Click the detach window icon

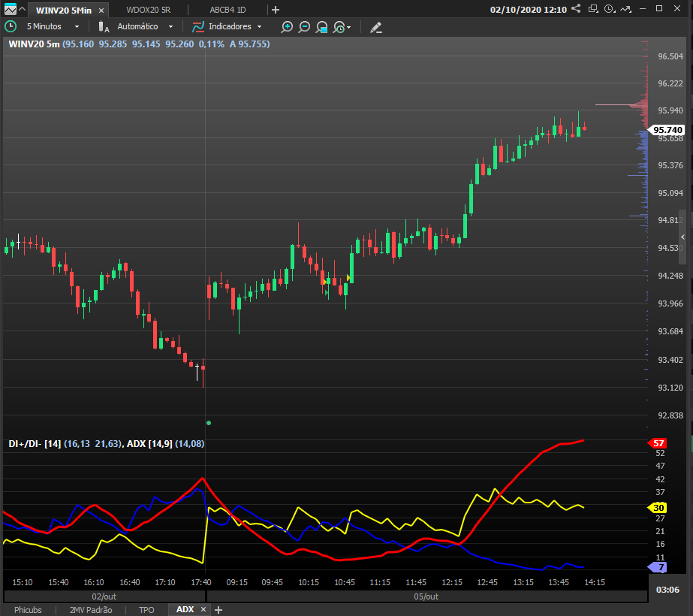[x=593, y=9]
